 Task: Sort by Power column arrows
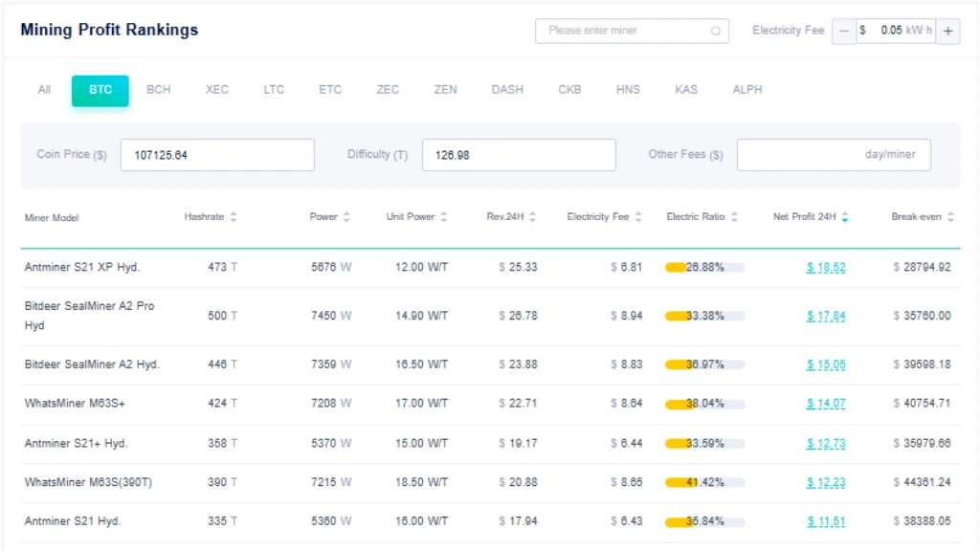click(x=346, y=217)
